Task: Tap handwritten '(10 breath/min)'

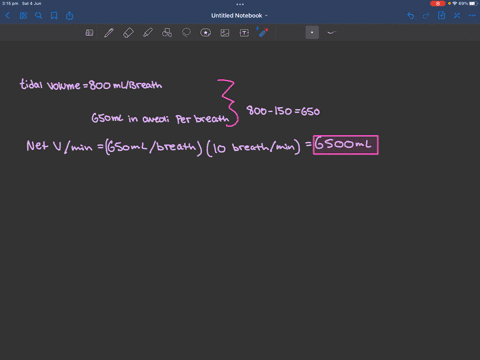Action: 253,147
